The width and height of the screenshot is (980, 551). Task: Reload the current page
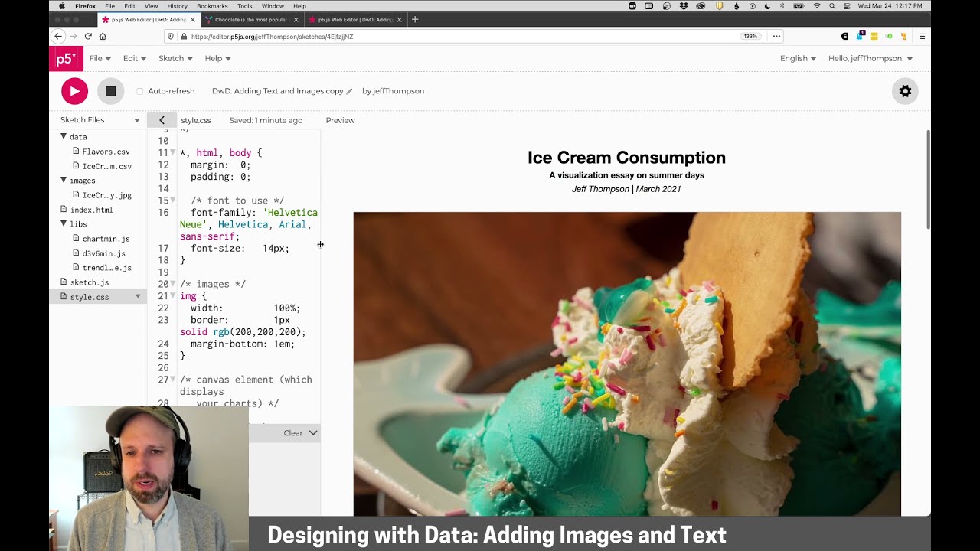point(88,36)
